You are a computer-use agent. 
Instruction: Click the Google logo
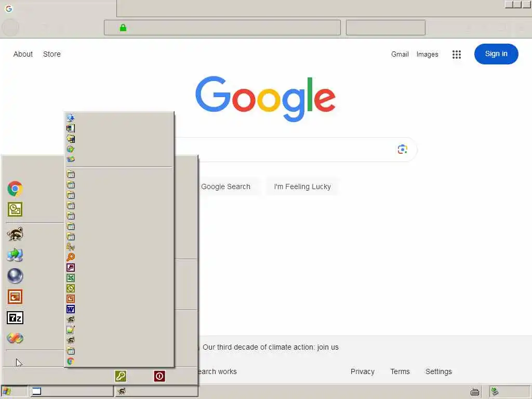tap(265, 98)
